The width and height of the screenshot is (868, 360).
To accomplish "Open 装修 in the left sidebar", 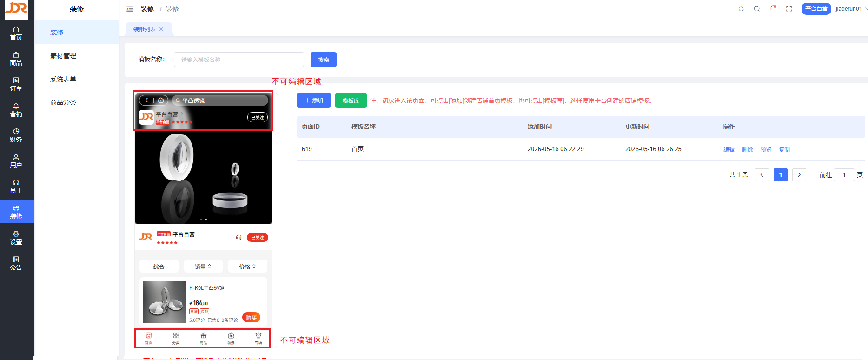I will 16,212.
